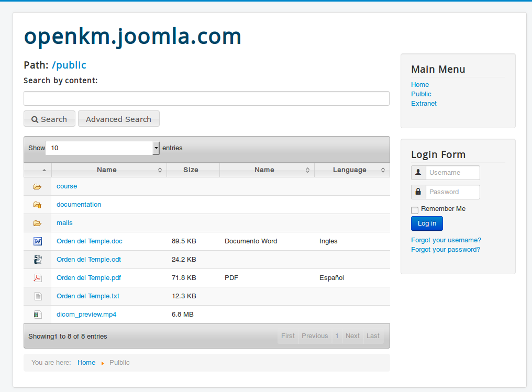Open Orden del Temple.txt
Viewport: 532px width, 392px height.
pyautogui.click(x=88, y=296)
